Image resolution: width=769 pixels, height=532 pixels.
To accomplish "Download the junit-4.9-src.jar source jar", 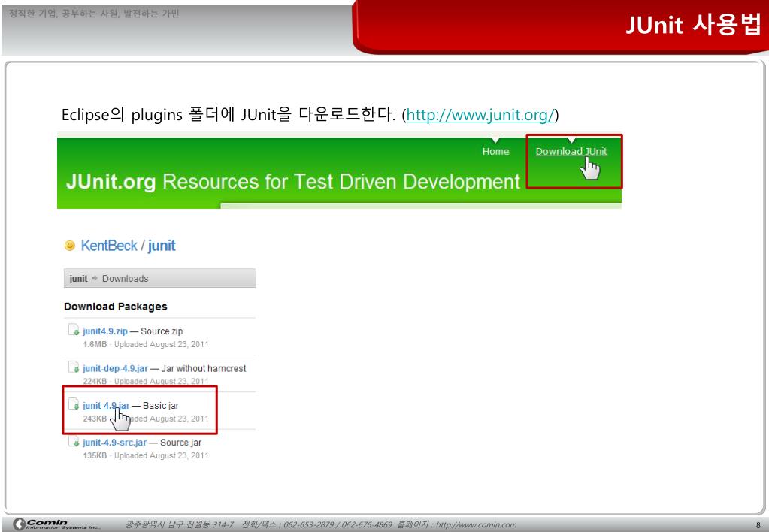I will (x=115, y=443).
